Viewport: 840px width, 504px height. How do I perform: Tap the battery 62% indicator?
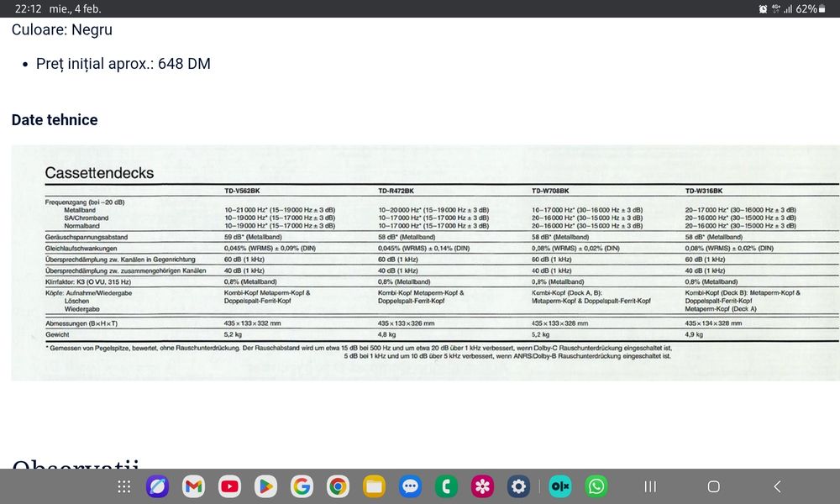point(811,8)
